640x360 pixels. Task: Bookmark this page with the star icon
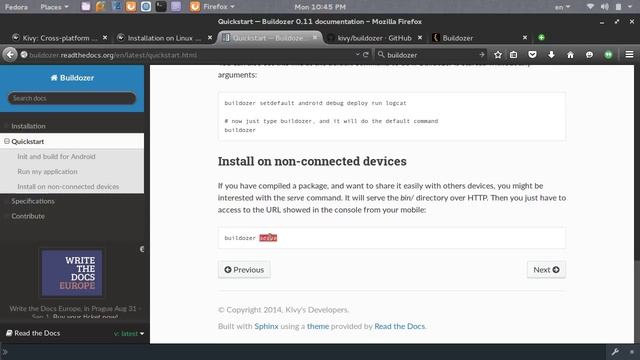click(498, 55)
